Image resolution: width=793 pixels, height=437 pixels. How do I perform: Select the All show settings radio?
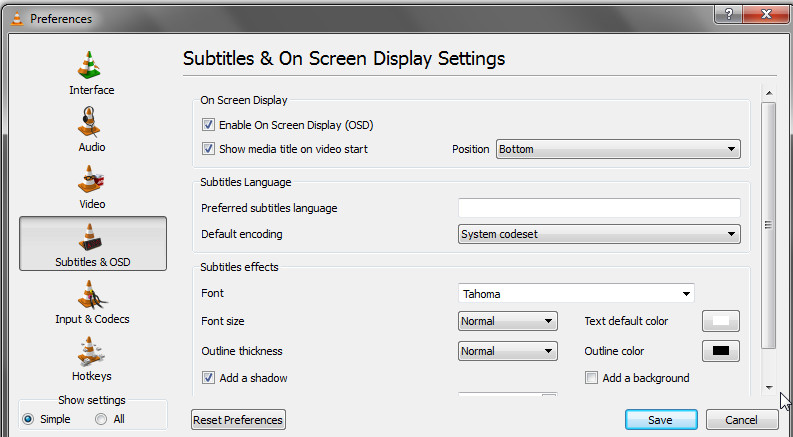101,419
